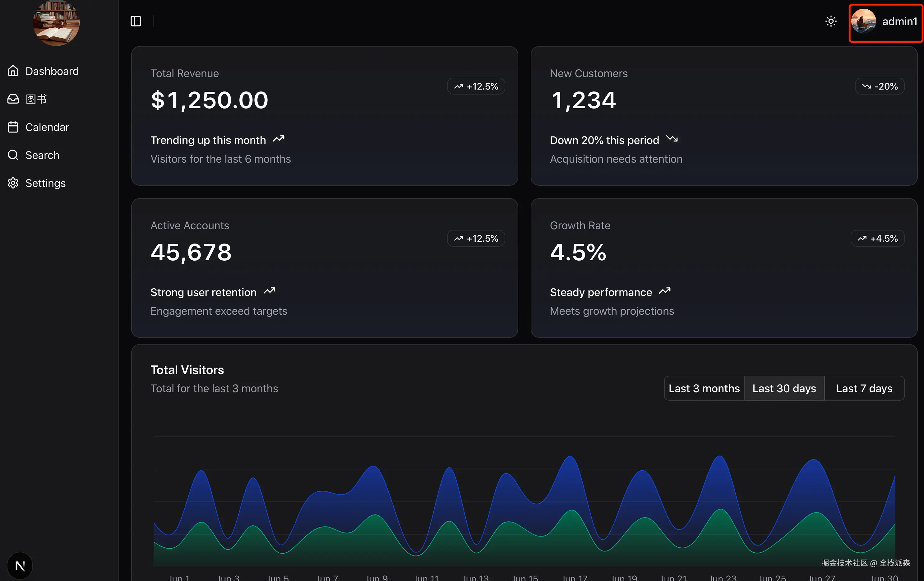Click the 图书 inbox icon
This screenshot has height=581, width=924.
(x=13, y=99)
